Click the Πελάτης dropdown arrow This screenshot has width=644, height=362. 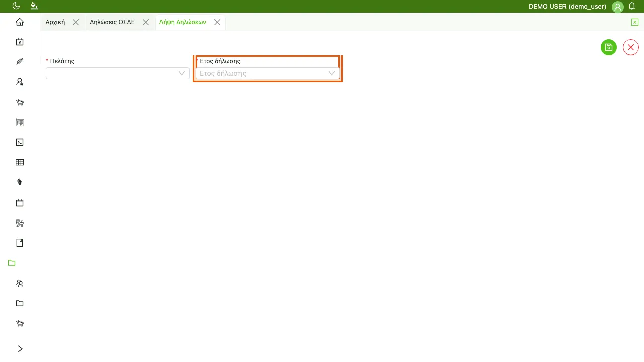(x=182, y=73)
